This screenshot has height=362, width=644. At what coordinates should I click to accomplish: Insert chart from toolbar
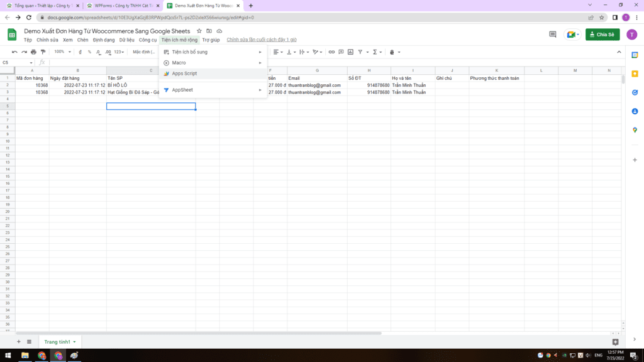[x=350, y=52]
